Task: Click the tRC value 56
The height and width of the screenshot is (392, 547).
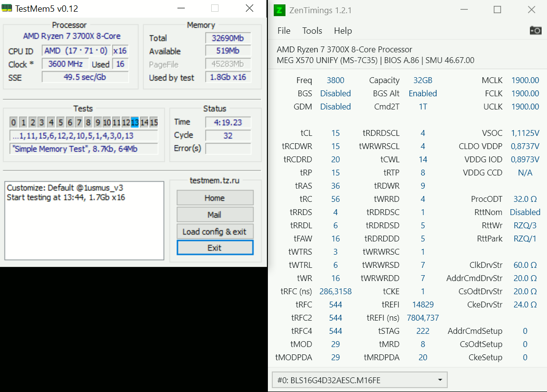Action: (x=336, y=199)
